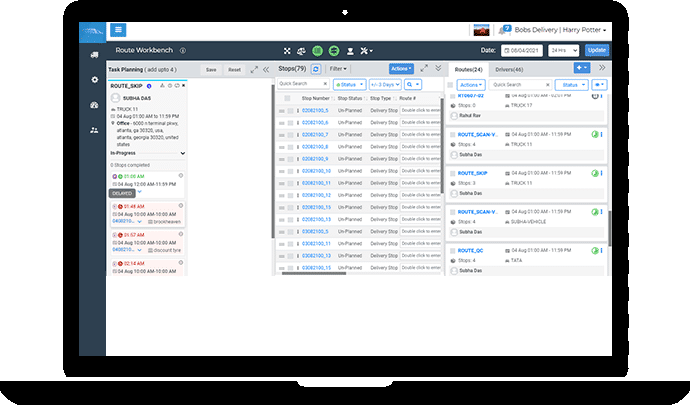Screen dimensions: 690x406
Task: Open the Stops Actions dropdown
Action: pyautogui.click(x=401, y=69)
